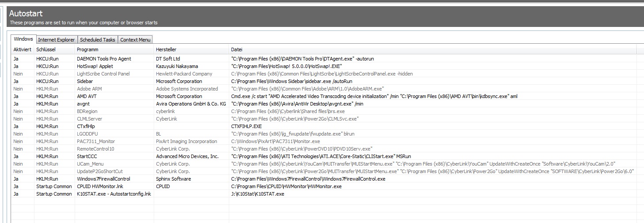Select the Adobe ARM entry
This screenshot has width=644, height=223.
89,89
